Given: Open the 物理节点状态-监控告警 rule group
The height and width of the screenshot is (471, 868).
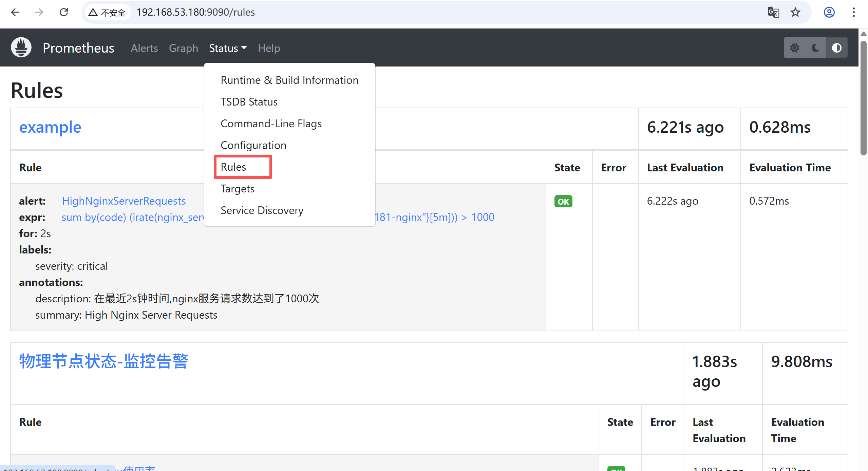Looking at the screenshot, I should 104,361.
